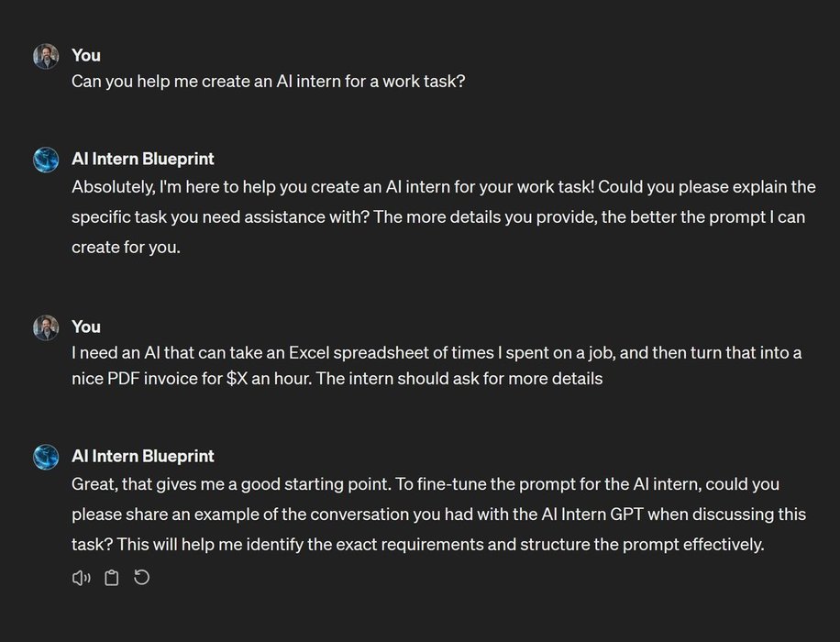Click the first "You" sender name
This screenshot has width=840, height=642.
(x=86, y=55)
